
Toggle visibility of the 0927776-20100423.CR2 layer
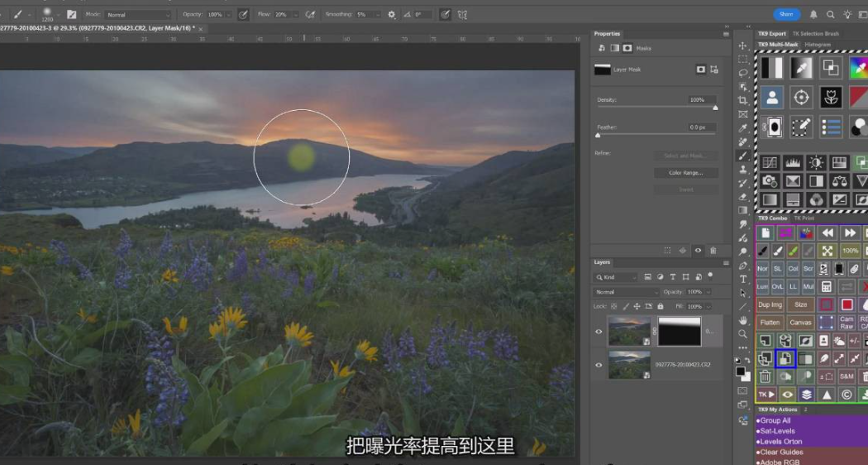pos(599,364)
